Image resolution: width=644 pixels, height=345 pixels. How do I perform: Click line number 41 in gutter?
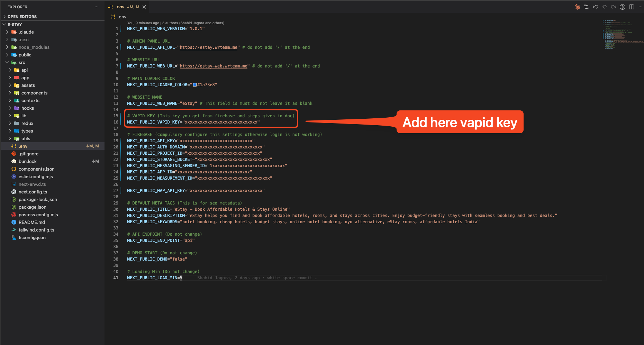tap(116, 278)
